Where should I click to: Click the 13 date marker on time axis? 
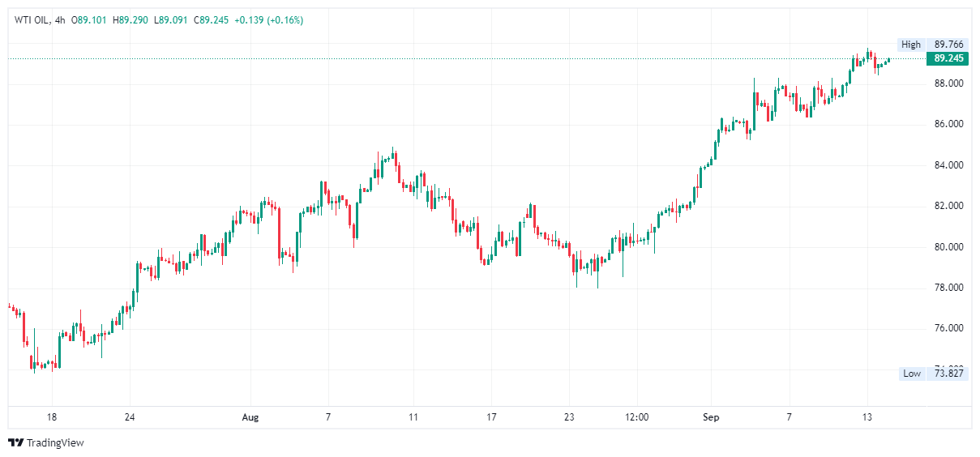tap(867, 417)
